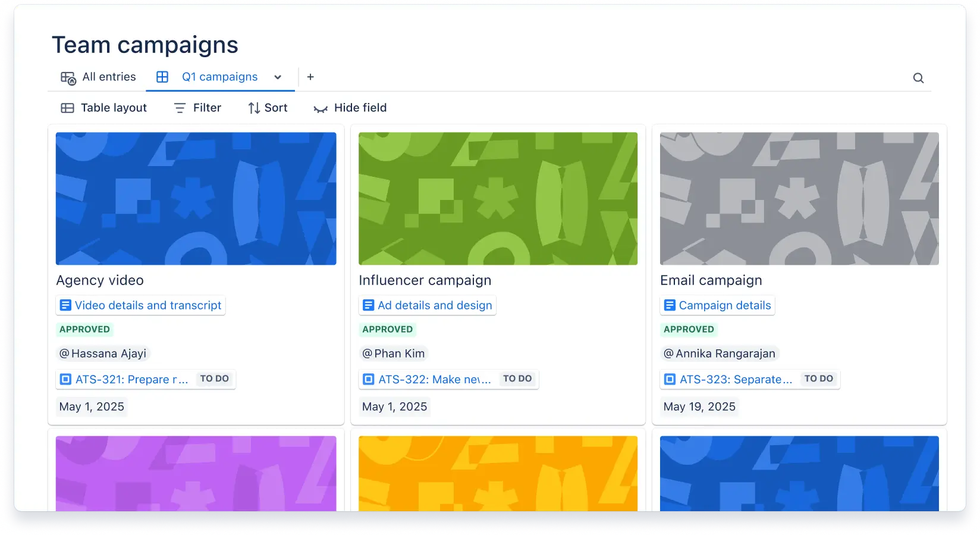Add a new view with plus icon
Image resolution: width=980 pixels, height=535 pixels.
point(310,77)
